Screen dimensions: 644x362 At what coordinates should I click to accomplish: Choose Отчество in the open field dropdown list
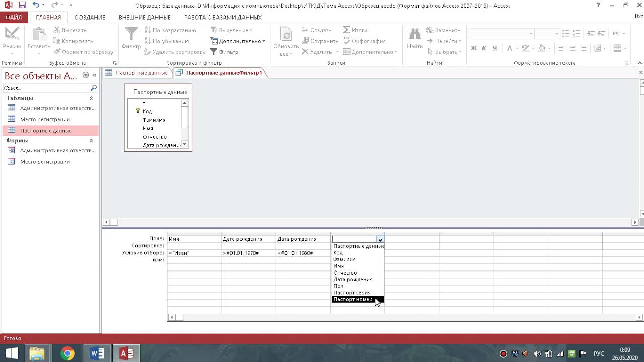pos(358,273)
